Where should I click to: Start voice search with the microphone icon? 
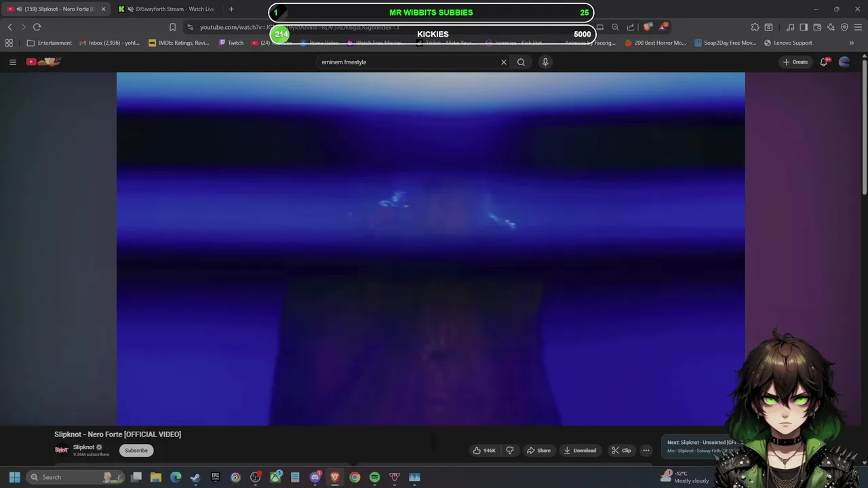[x=545, y=62]
